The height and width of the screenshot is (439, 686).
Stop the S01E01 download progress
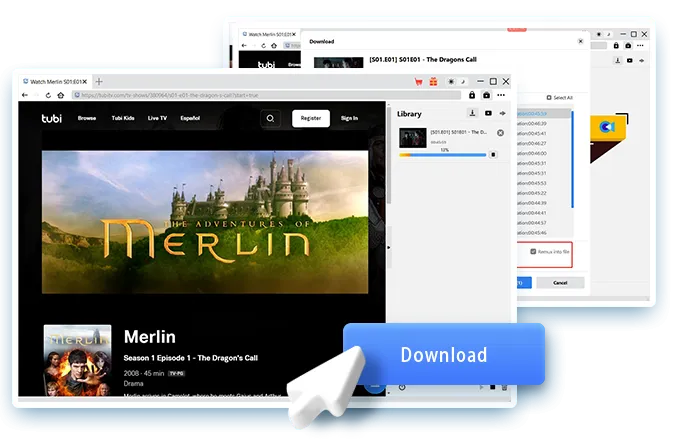(493, 155)
